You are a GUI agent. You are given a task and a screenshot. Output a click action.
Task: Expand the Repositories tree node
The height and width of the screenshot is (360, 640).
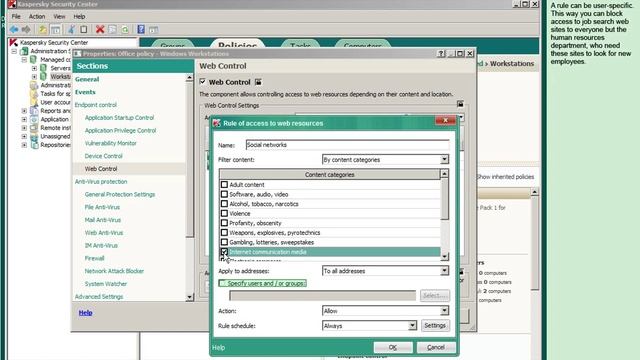(24, 145)
